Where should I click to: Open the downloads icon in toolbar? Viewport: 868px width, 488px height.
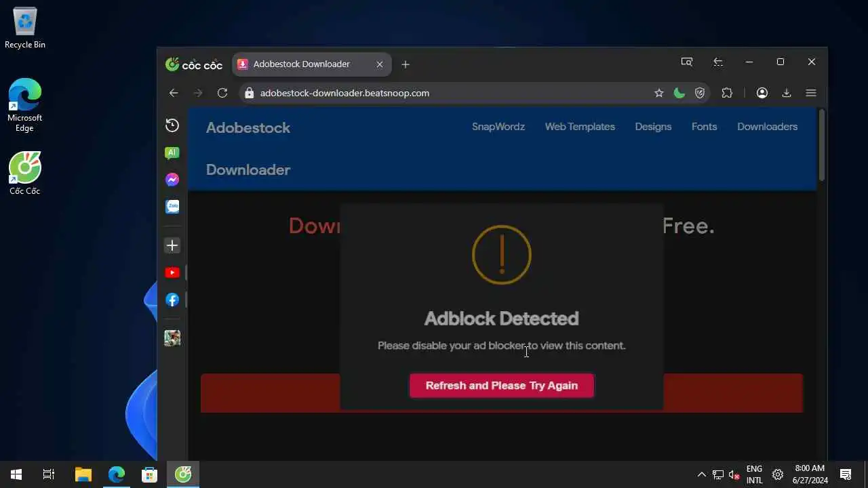787,93
